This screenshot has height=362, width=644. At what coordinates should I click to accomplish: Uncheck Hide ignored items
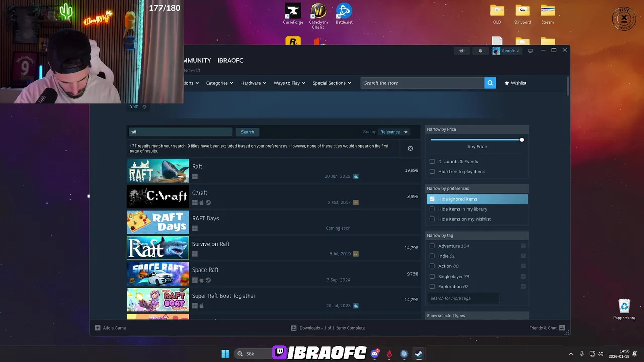(x=432, y=199)
